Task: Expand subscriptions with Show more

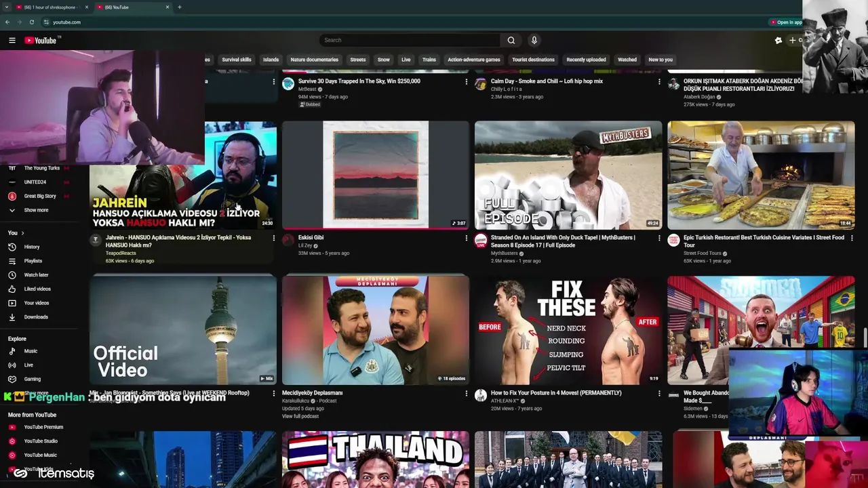Action: pyautogui.click(x=36, y=210)
